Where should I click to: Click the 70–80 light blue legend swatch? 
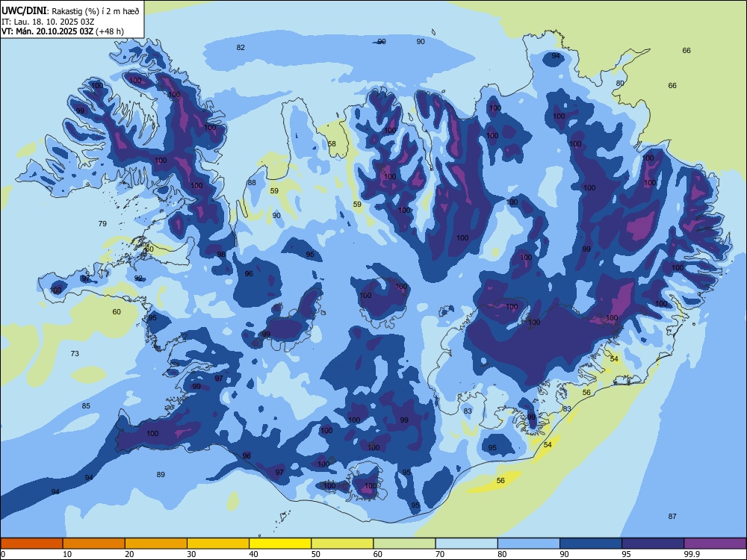click(466, 544)
